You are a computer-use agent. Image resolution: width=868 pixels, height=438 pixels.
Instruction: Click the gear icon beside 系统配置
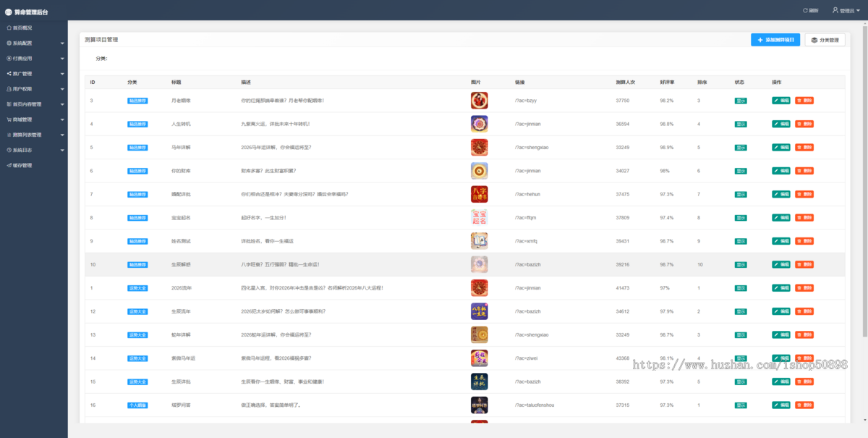coord(9,43)
